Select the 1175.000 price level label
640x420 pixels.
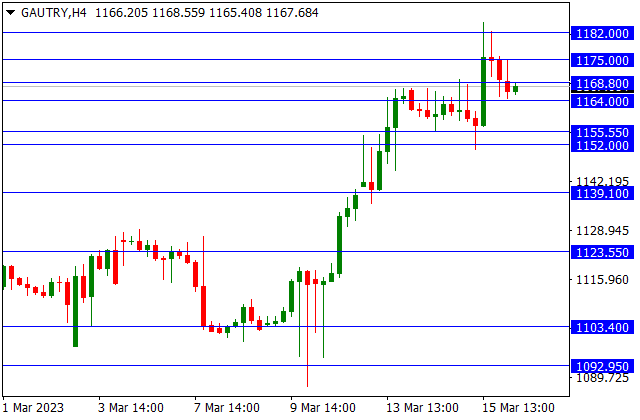pyautogui.click(x=602, y=60)
